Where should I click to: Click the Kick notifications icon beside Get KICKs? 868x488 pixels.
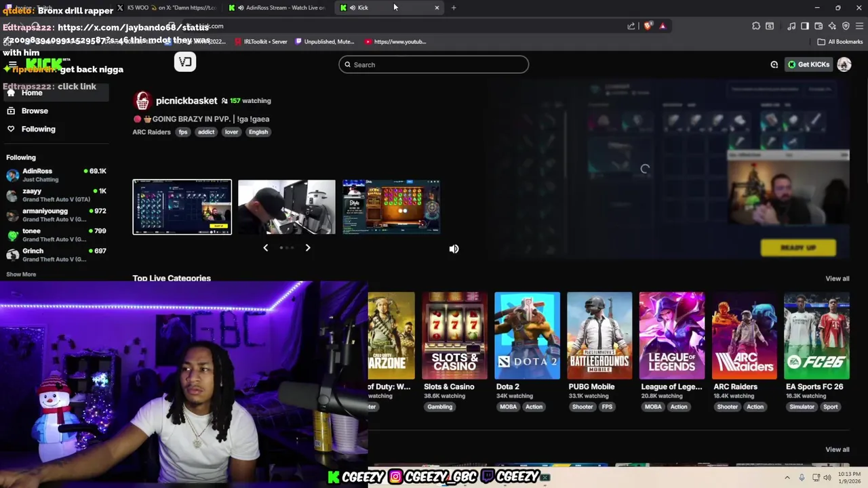[x=774, y=64]
